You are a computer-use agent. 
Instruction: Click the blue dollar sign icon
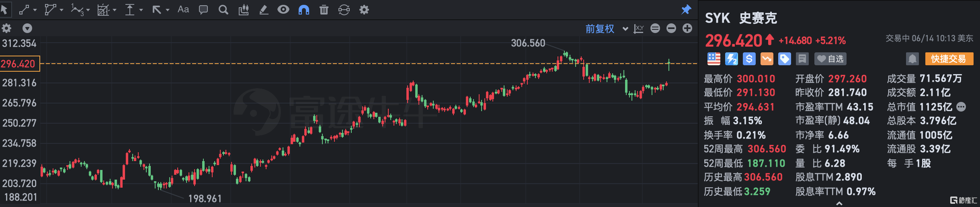749,59
